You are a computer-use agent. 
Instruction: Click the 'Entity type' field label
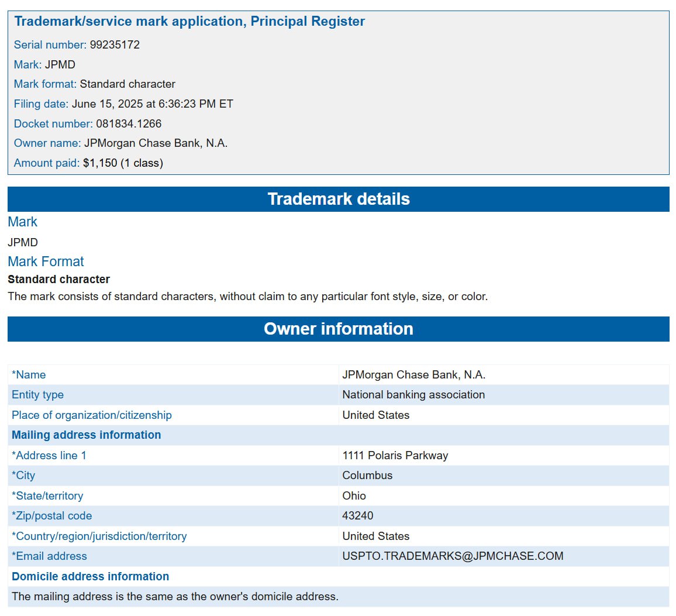[x=37, y=395]
